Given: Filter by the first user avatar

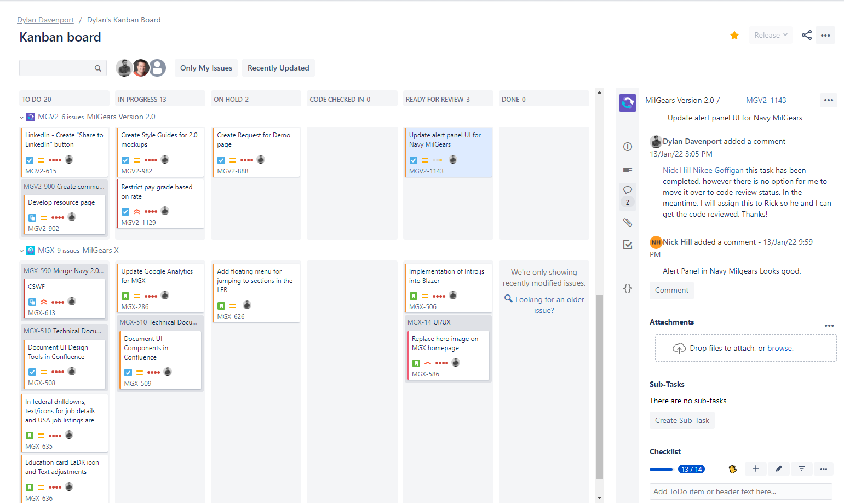Looking at the screenshot, I should [x=124, y=68].
